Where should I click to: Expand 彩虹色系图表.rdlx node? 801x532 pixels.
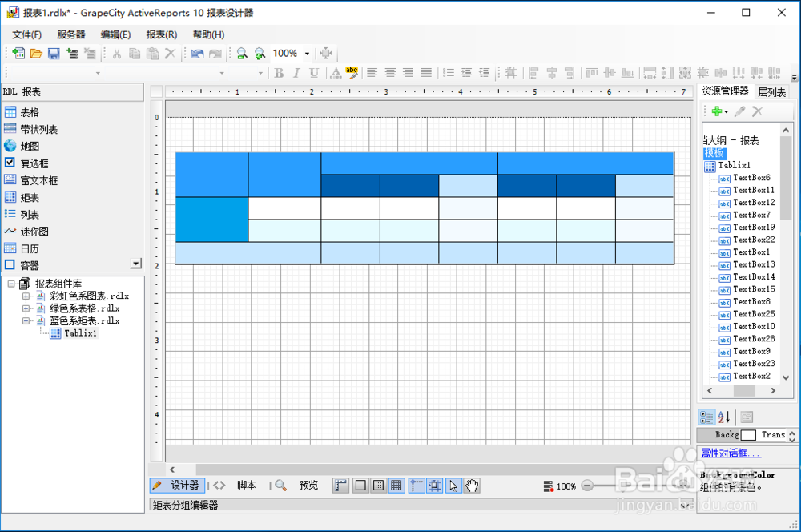click(x=26, y=296)
